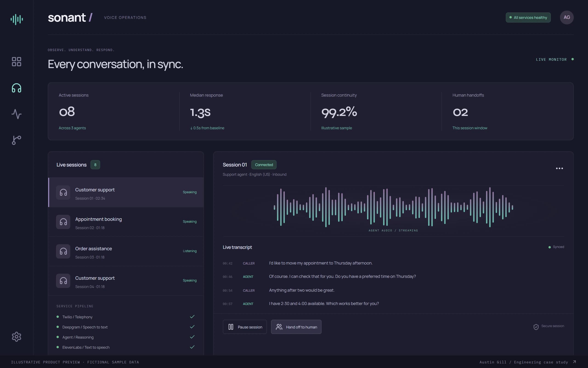Open the git branch pipeline icon in sidebar
588x368 pixels.
click(17, 140)
